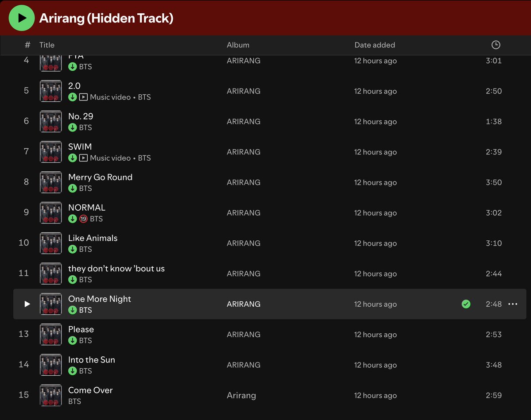Click the album art thumbnail for Please
This screenshot has width=531, height=420.
coord(51,335)
